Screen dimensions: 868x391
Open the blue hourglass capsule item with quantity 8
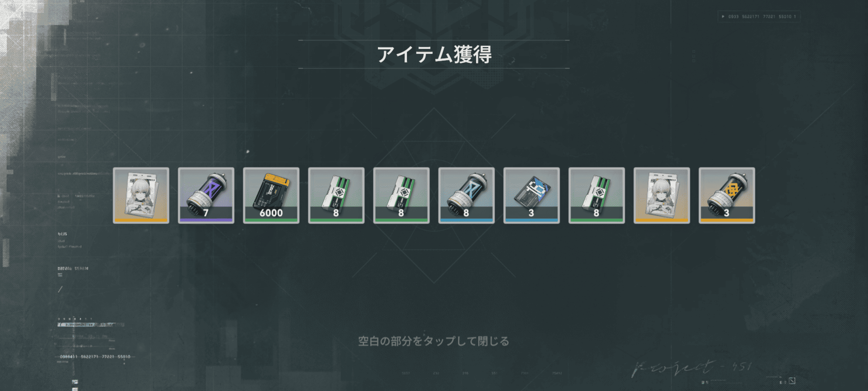tap(467, 195)
